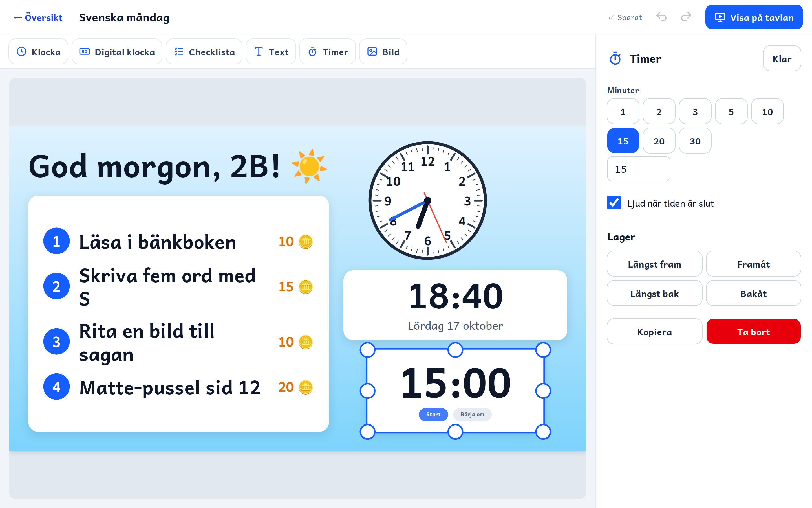Click the Svenska måndag title
This screenshot has height=508, width=812.
click(124, 17)
